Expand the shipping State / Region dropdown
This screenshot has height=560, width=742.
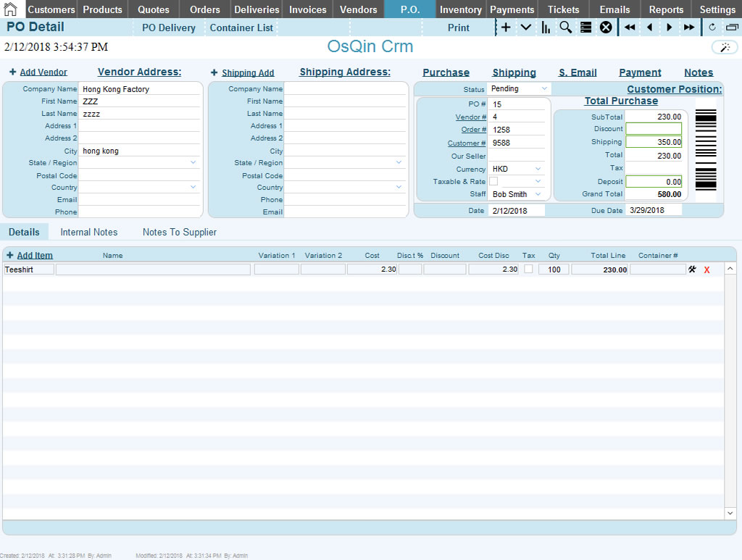(x=399, y=162)
